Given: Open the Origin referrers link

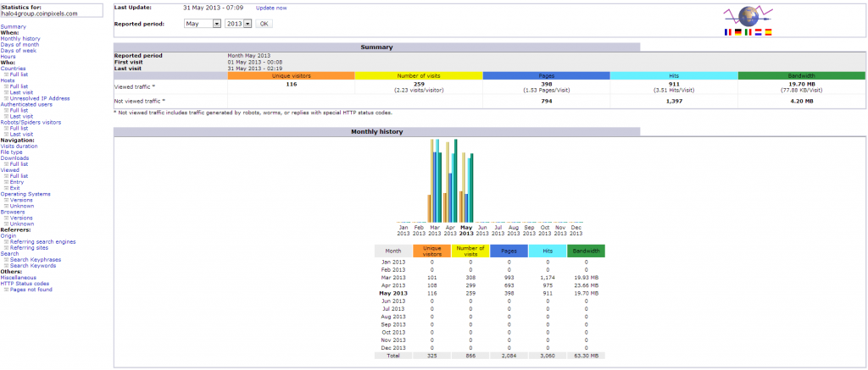Looking at the screenshot, I should (x=8, y=235).
